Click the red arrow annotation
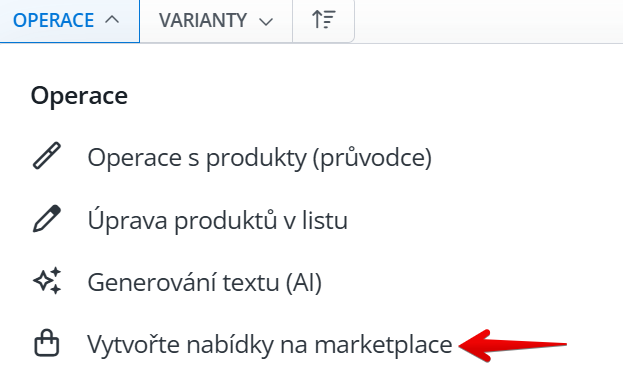This screenshot has height=383, width=623. (x=513, y=345)
